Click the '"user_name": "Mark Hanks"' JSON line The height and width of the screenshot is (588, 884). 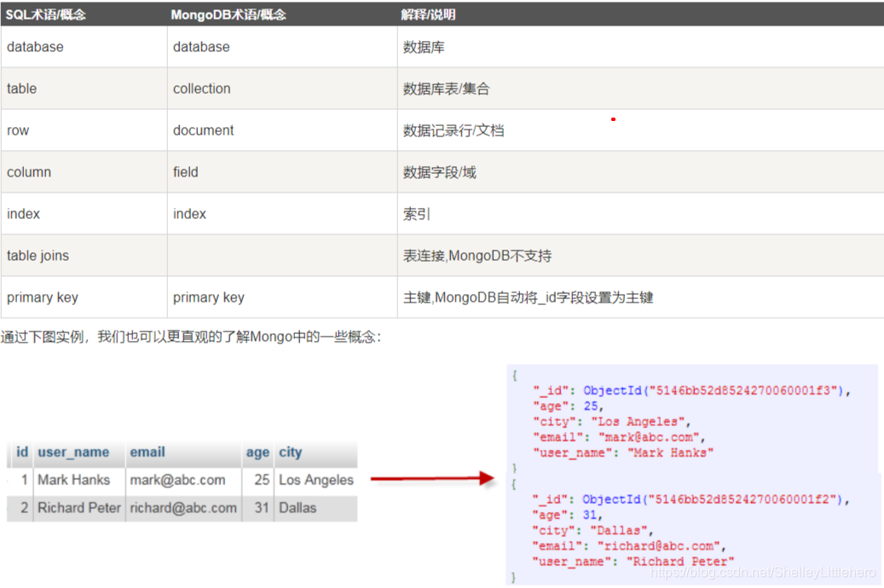pos(623,453)
